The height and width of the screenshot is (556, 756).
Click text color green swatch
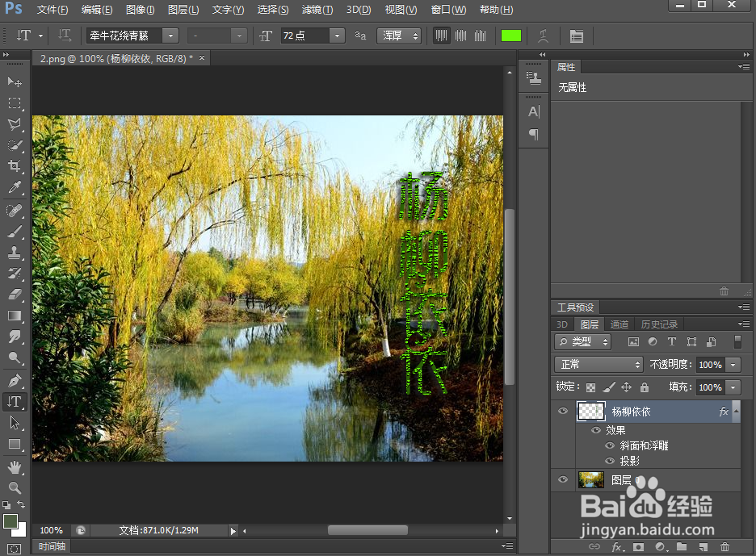pos(511,36)
